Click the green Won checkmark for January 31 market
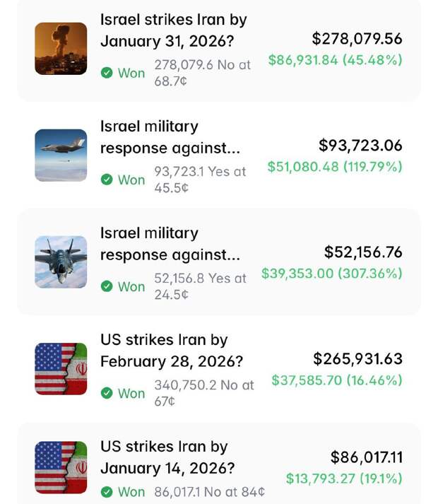 107,73
